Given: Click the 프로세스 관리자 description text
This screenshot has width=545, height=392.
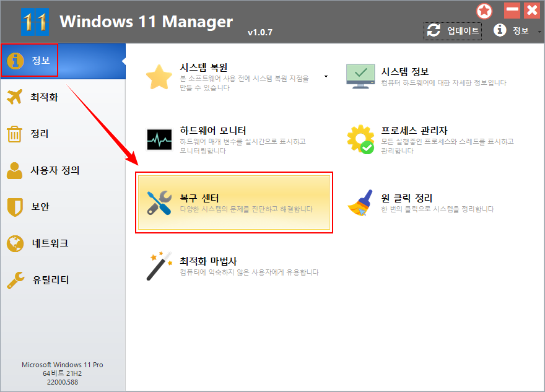Looking at the screenshot, I should coord(447,146).
